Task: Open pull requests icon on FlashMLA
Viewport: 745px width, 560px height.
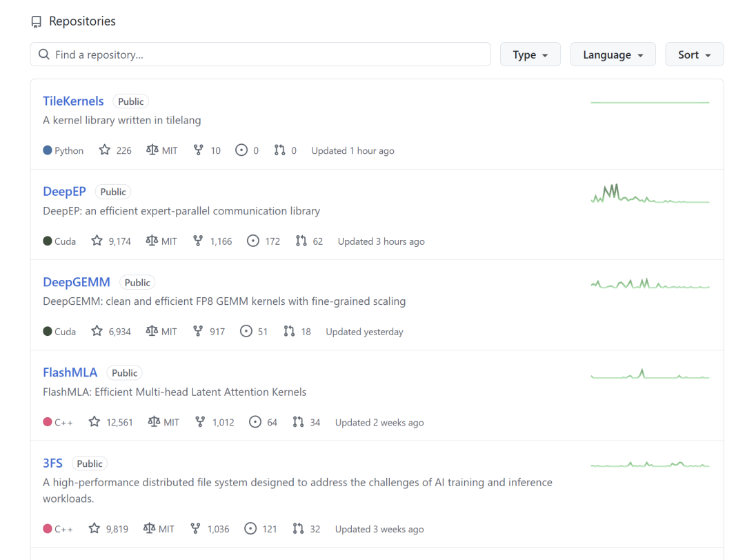Action: [299, 422]
